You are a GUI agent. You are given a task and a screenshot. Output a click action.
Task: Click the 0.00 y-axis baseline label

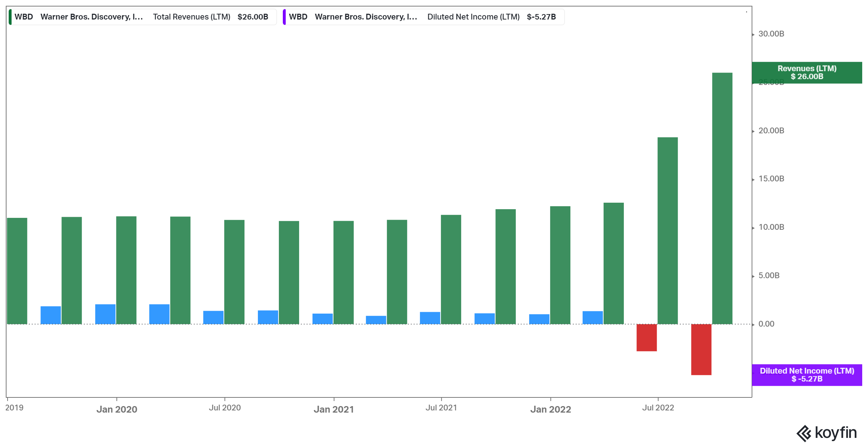(766, 324)
